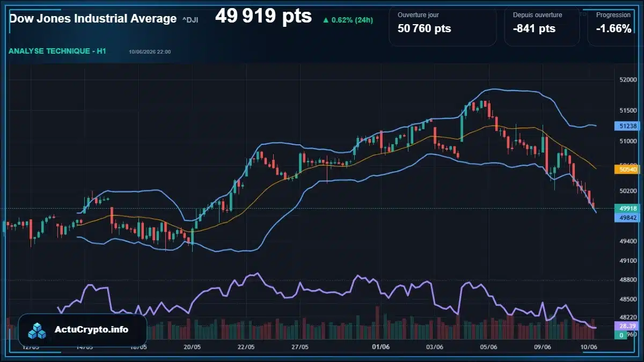Viewport: 644px width, 362px height.
Task: Click the purple 28.39 RSI value tag
Action: pos(627,326)
